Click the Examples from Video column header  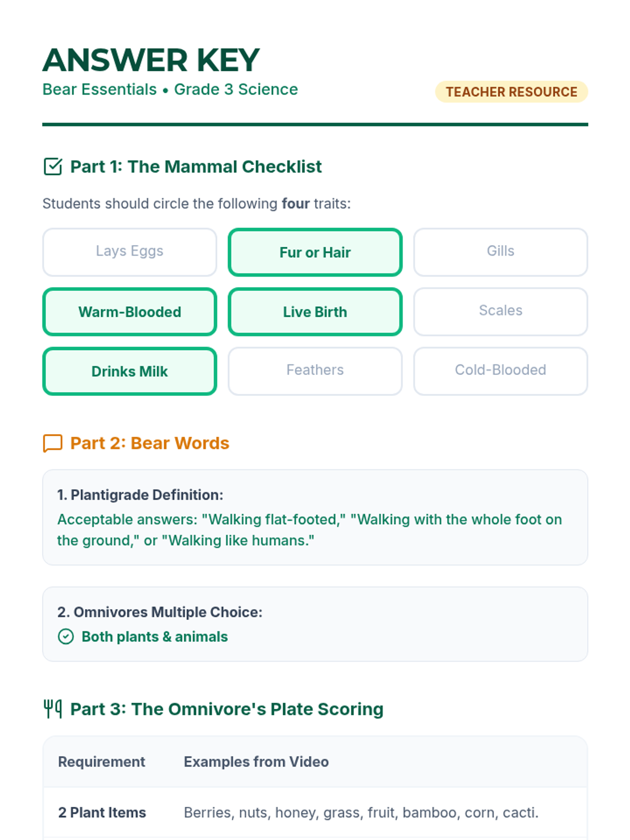point(256,762)
